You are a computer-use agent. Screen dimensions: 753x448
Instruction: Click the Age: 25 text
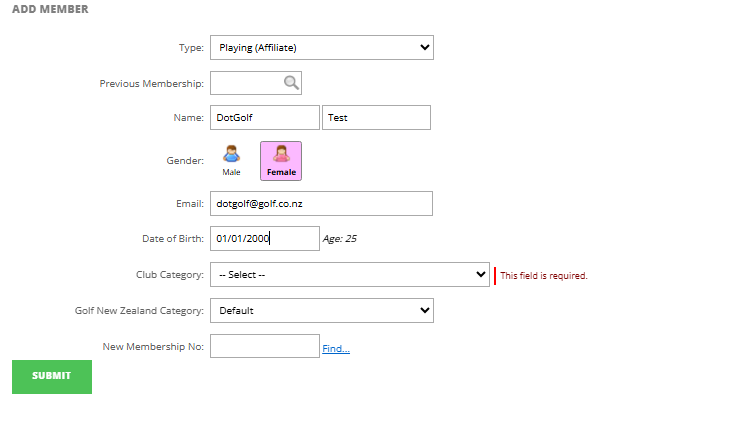pyautogui.click(x=340, y=239)
